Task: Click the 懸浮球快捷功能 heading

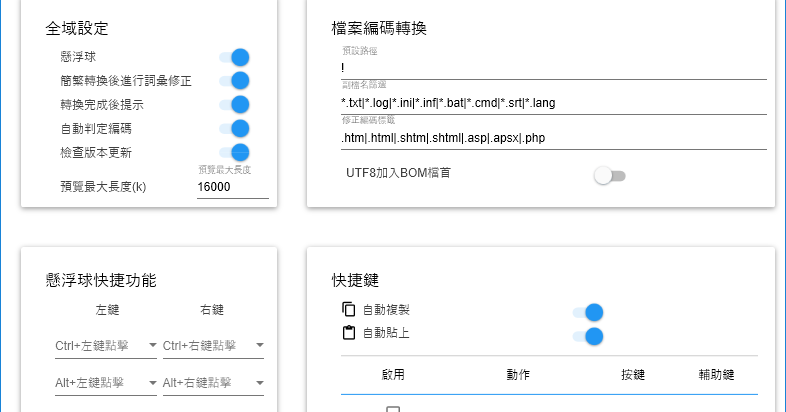Action: click(101, 280)
